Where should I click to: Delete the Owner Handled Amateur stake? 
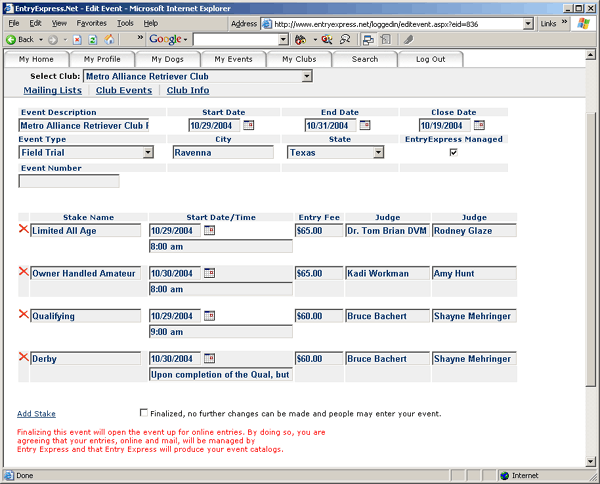(x=24, y=272)
